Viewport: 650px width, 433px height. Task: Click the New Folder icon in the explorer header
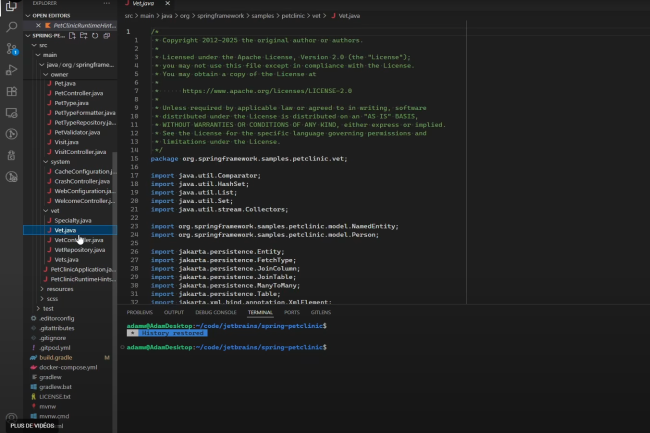pos(84,36)
